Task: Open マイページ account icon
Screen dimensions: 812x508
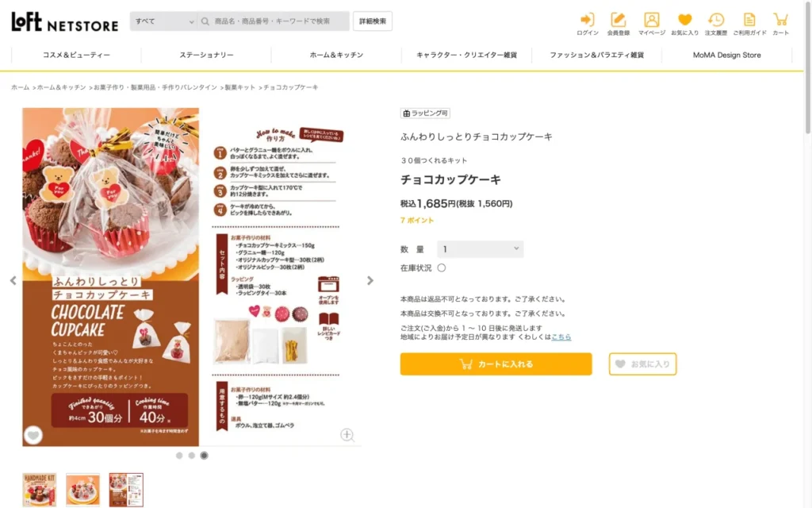Action: [652, 24]
